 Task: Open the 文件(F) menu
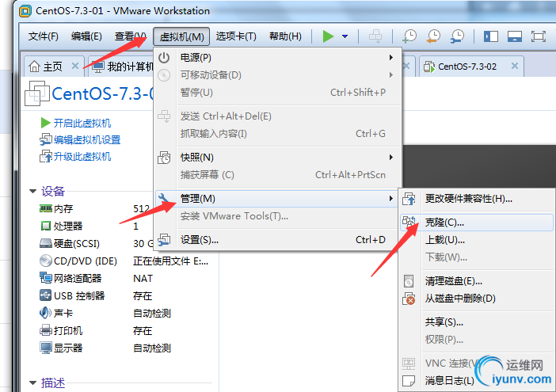point(44,36)
